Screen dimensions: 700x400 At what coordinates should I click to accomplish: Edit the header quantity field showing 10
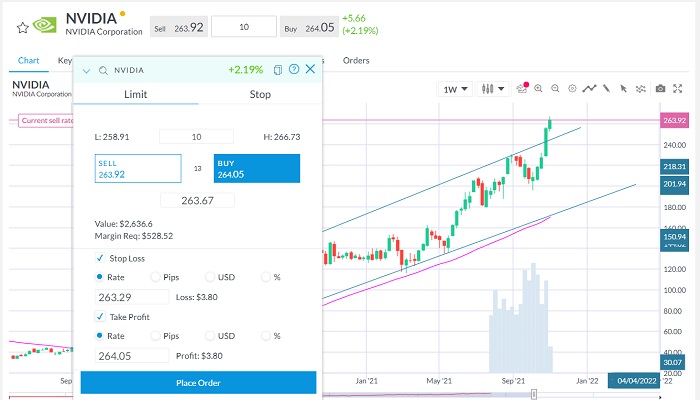coord(244,27)
